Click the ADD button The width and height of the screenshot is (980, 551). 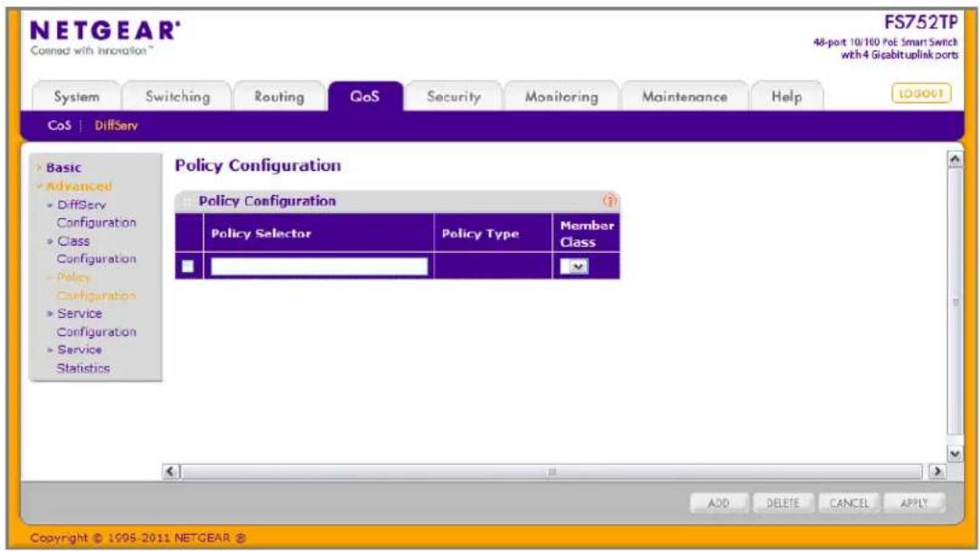pos(718,503)
